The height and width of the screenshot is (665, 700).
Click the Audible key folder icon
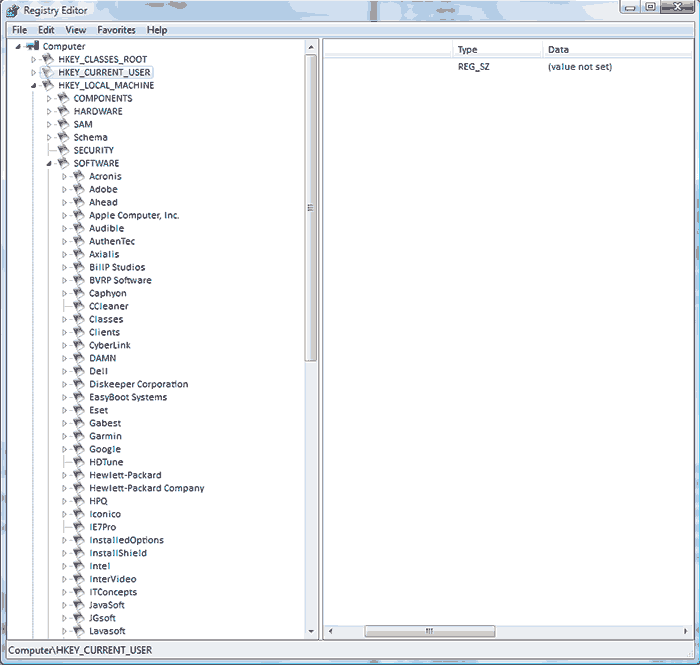click(79, 228)
